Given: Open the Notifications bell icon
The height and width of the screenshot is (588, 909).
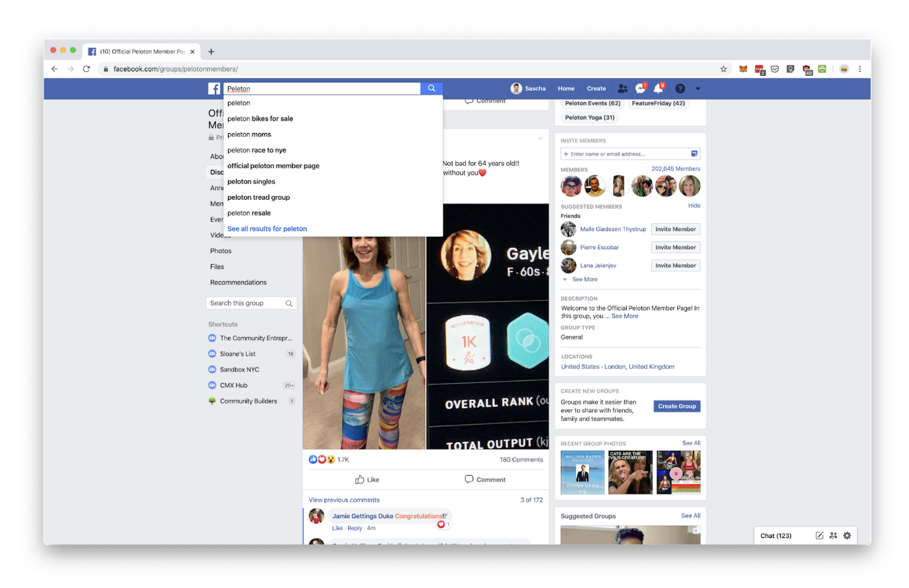Looking at the screenshot, I should [658, 88].
